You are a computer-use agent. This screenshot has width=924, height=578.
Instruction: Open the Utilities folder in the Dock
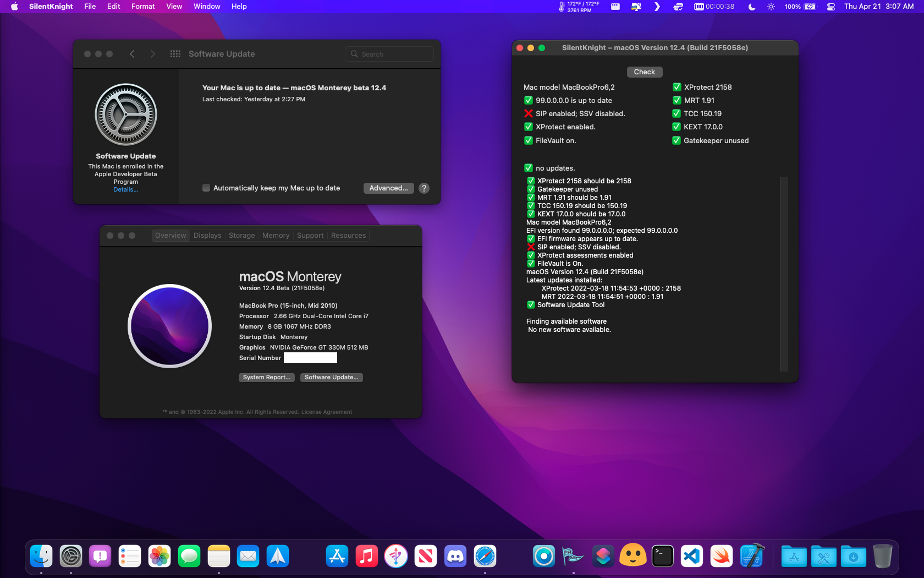click(824, 556)
